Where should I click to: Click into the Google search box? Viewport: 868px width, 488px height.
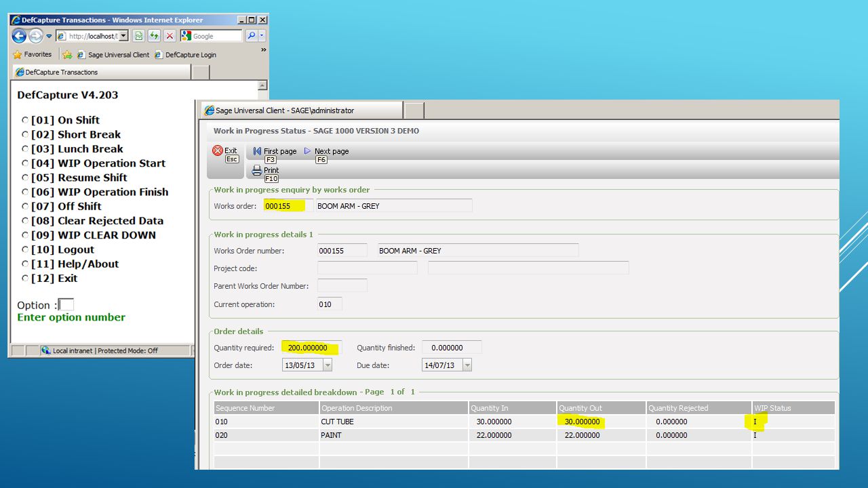point(216,36)
